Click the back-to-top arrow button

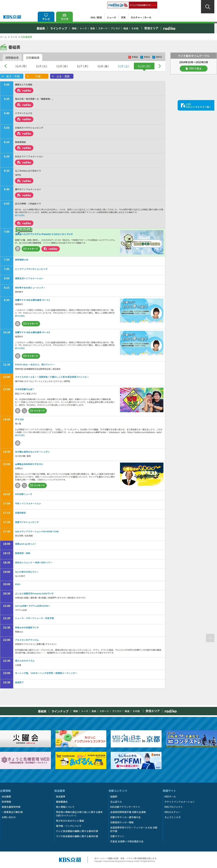coord(210,638)
